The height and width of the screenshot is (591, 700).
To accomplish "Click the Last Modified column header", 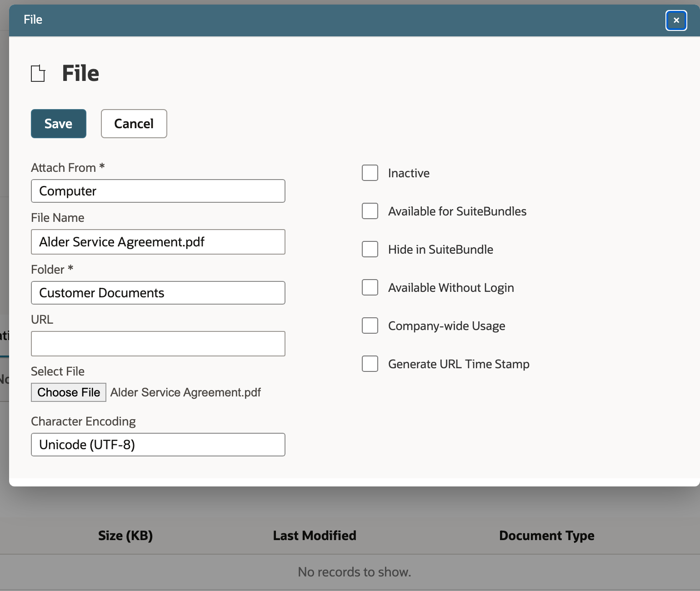I will (315, 536).
